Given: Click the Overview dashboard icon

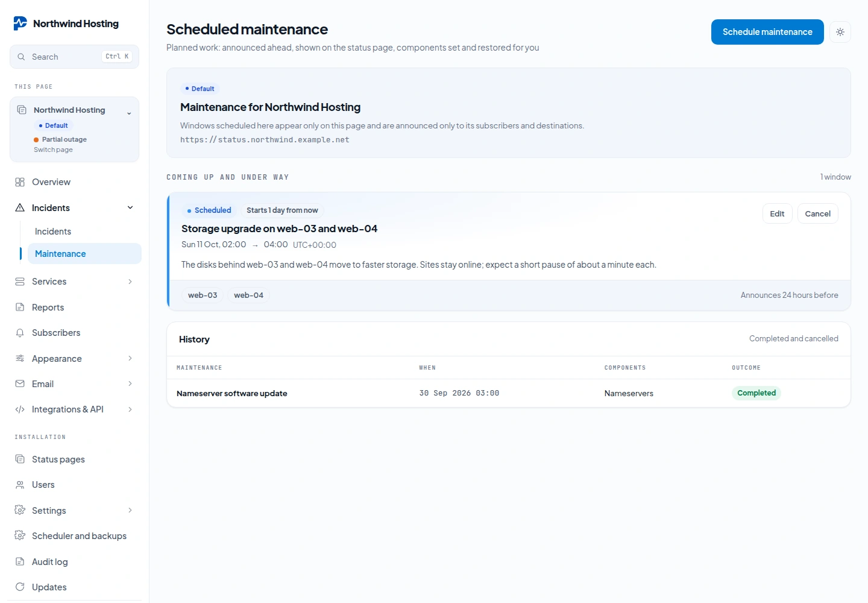Looking at the screenshot, I should (x=20, y=182).
